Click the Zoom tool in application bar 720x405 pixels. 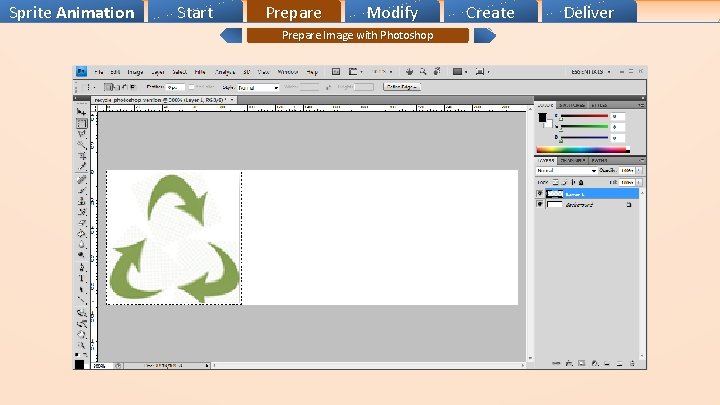[423, 72]
